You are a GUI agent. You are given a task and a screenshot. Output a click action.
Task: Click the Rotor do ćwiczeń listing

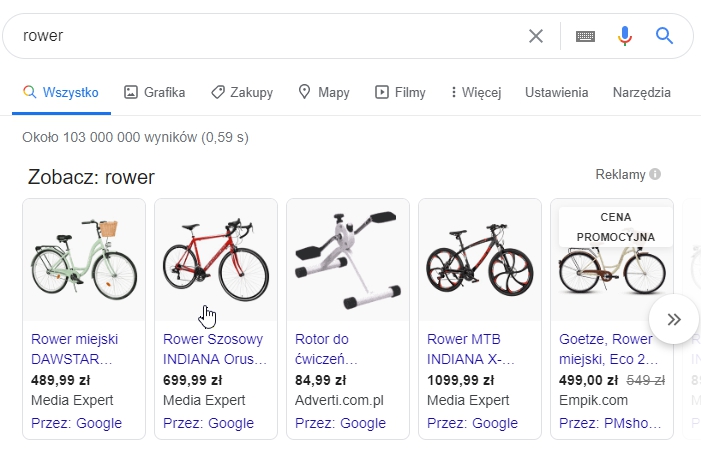[327, 349]
